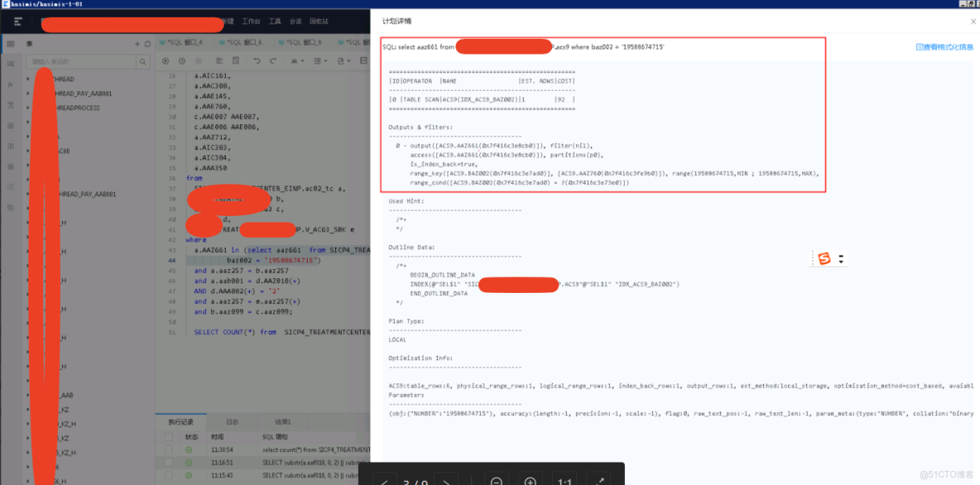This screenshot has width=980, height=485.
Task: Click the 计划详情 panel title
Action: click(x=396, y=22)
